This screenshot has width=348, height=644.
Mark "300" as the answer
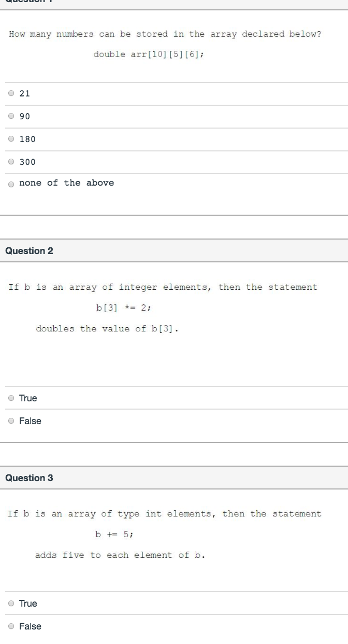pos(11,162)
